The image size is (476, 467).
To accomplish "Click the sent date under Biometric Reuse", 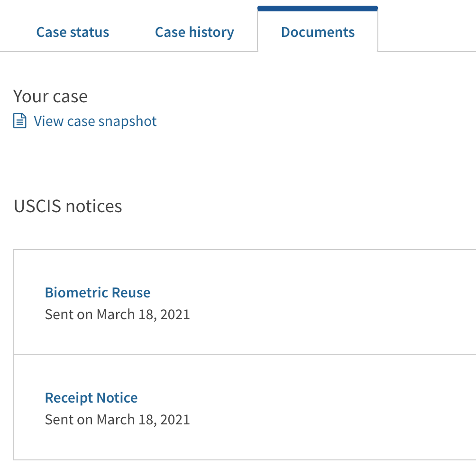I will click(x=117, y=314).
